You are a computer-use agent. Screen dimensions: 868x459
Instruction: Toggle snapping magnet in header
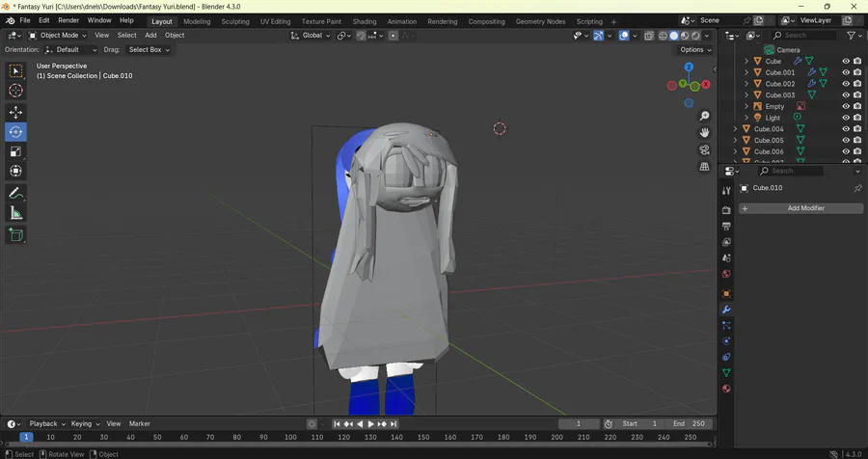[x=361, y=36]
